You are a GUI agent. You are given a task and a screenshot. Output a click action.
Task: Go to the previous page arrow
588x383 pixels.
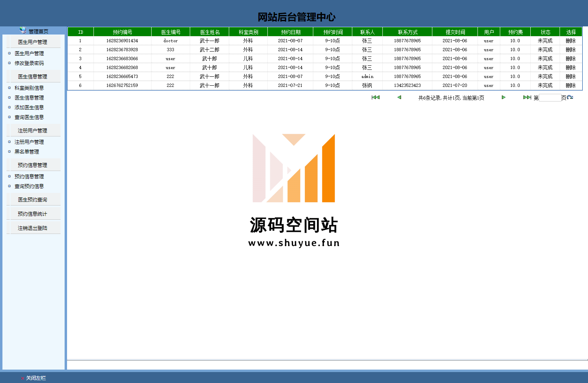coord(399,97)
